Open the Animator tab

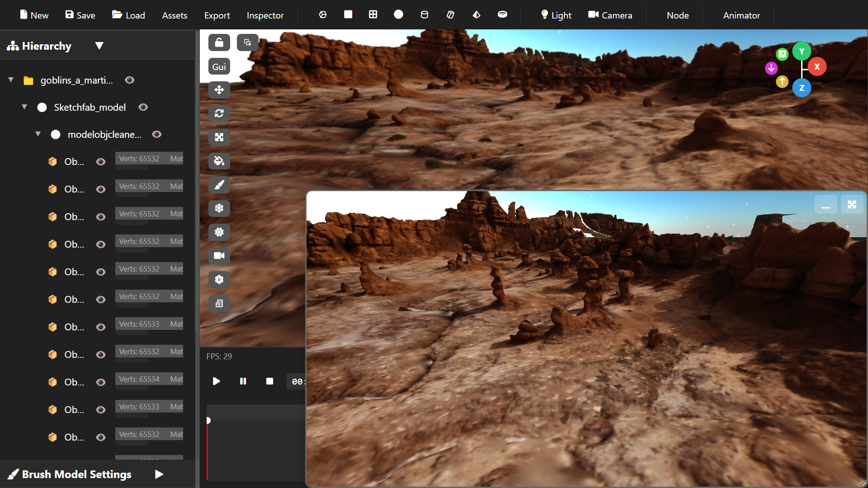click(x=741, y=15)
